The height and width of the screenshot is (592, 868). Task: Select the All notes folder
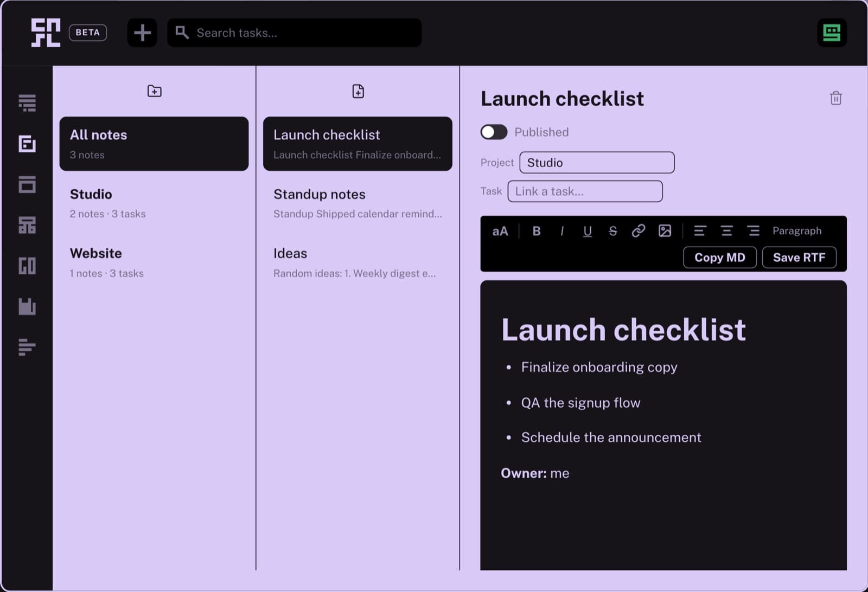coord(154,144)
